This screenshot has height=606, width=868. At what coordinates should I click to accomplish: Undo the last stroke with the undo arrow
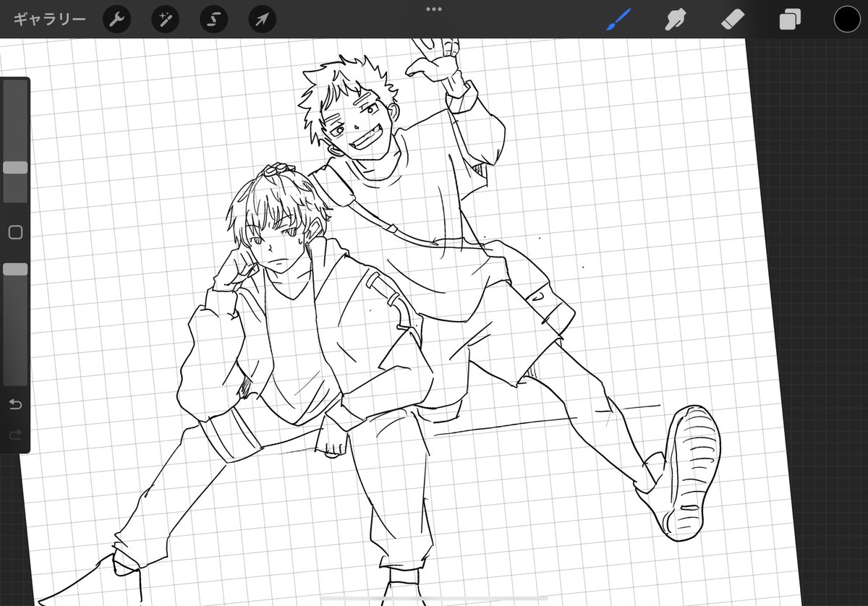tap(15, 404)
